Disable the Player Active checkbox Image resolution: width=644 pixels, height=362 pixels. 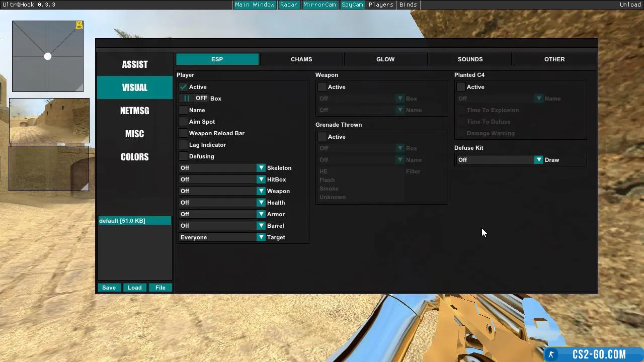tap(184, 87)
